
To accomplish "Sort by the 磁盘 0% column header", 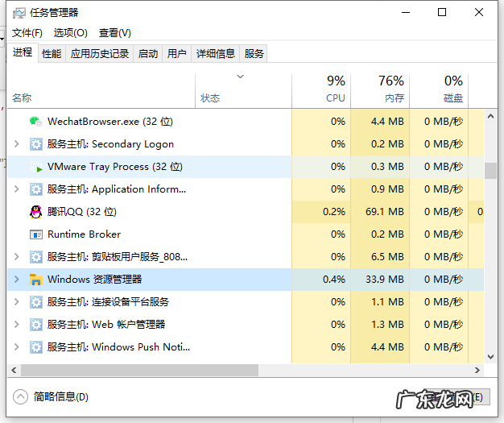I will pos(439,91).
